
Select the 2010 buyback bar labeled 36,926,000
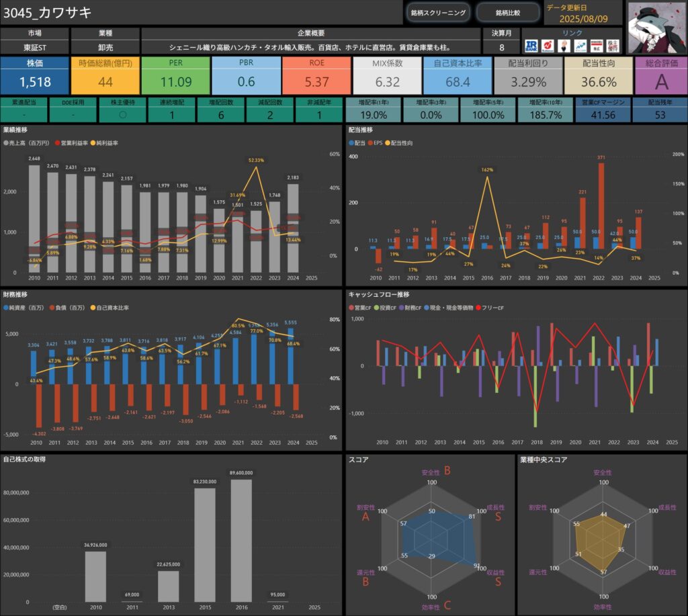click(95, 576)
